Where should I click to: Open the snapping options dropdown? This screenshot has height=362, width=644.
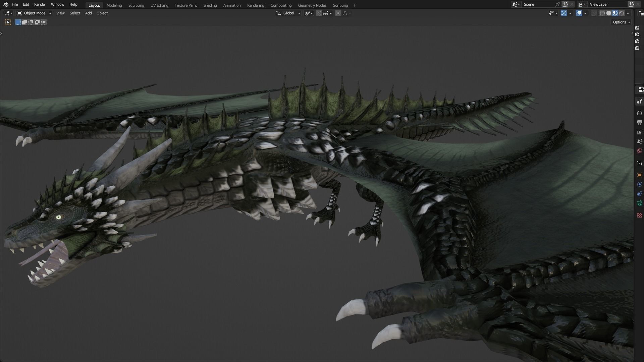tap(327, 13)
